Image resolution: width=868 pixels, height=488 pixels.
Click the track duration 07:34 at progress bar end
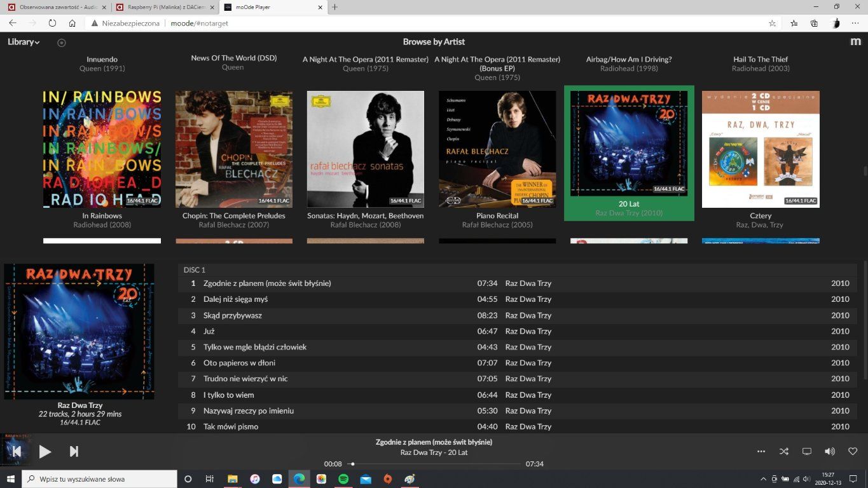click(534, 464)
